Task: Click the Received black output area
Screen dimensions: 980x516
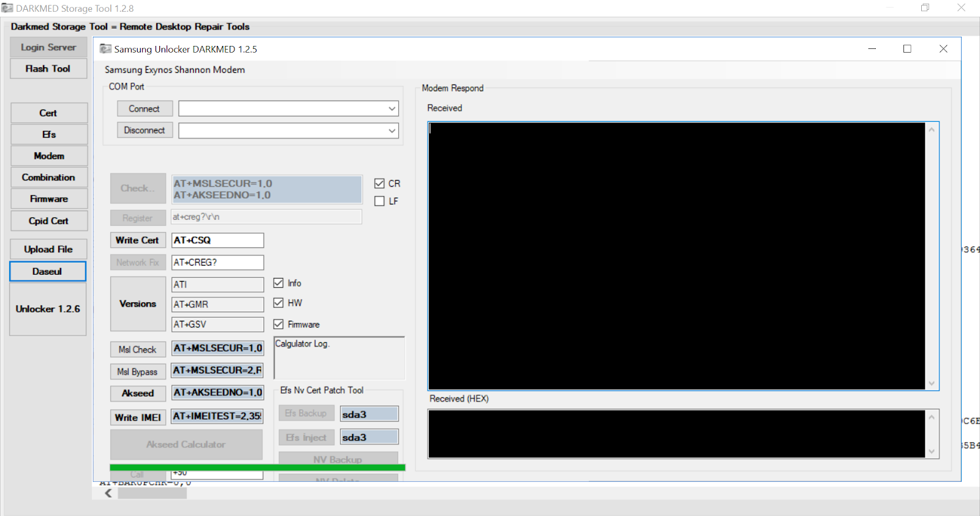Action: click(677, 256)
